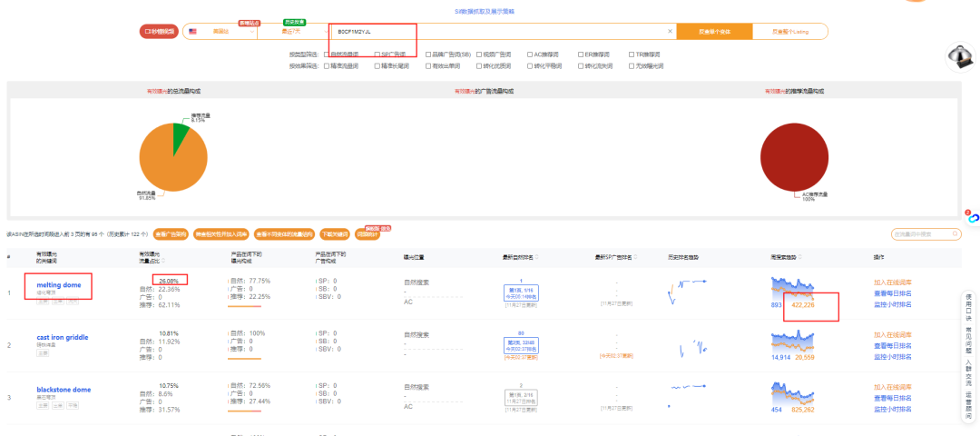Click the red AC recommendation pie chart
The image size is (980, 436).
(x=794, y=157)
